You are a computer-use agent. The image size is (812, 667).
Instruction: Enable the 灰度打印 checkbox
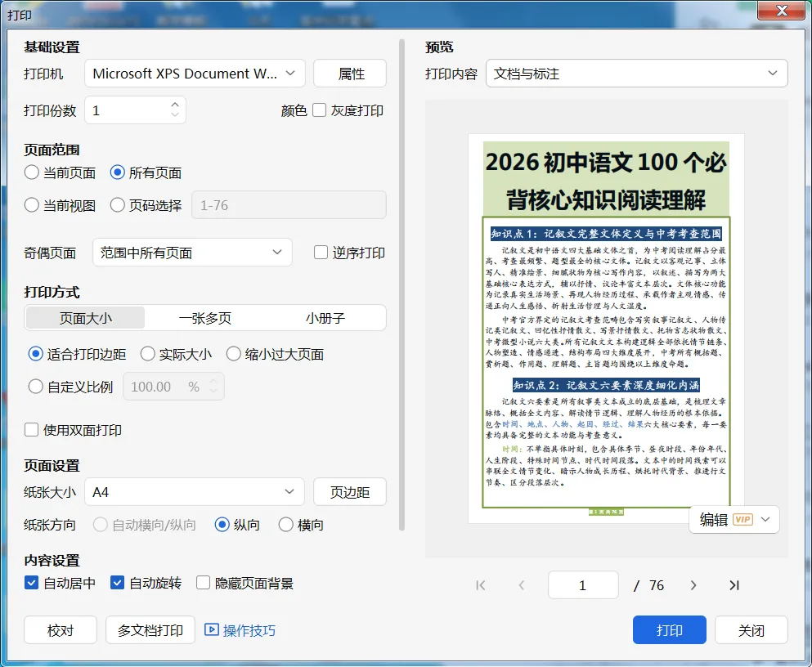(x=320, y=110)
